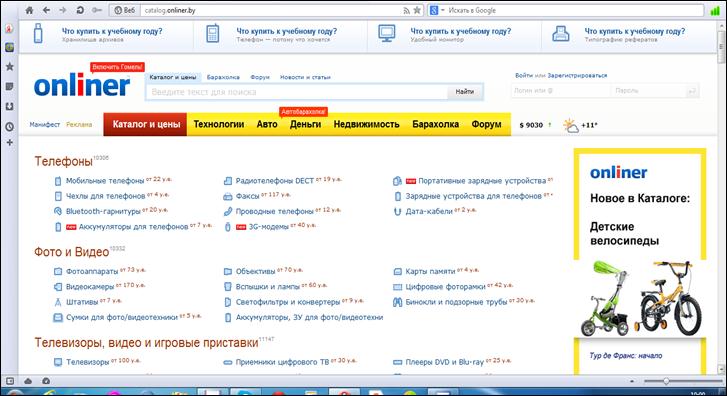
Task: Click the onliner logo
Action: 82,86
